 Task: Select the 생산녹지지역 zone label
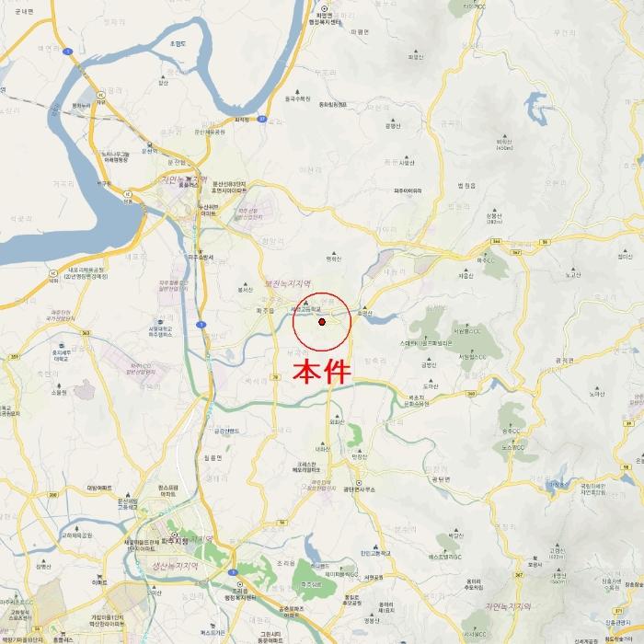coord(176,567)
